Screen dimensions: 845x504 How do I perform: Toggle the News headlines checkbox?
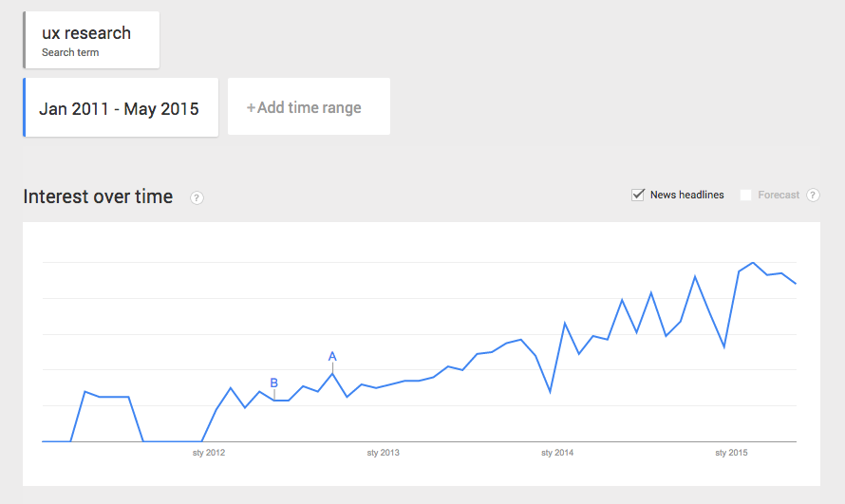tap(638, 195)
